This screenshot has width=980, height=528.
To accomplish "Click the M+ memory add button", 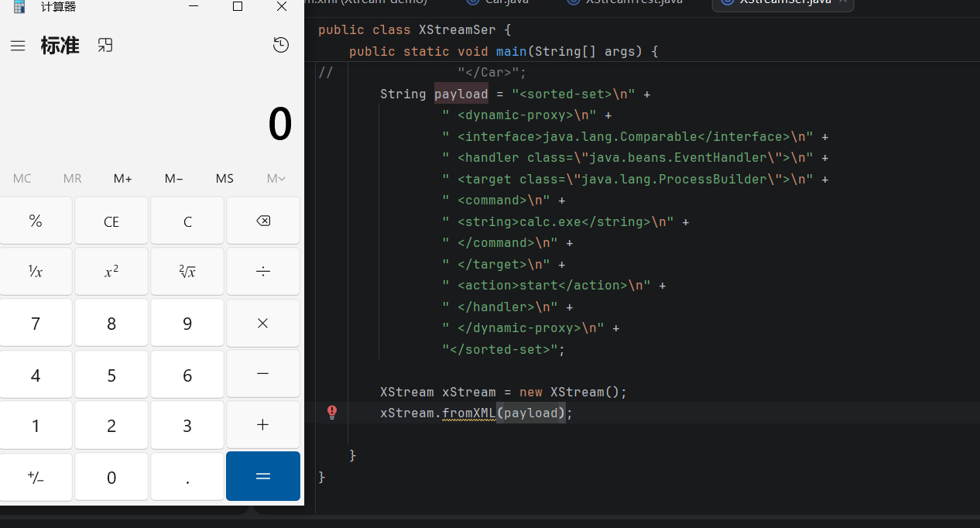I will click(122, 178).
